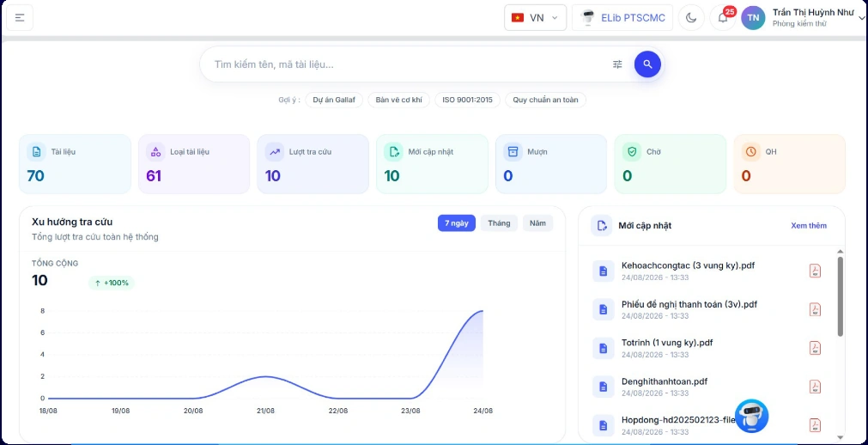Click PDF icon for Phiếu đề nghị thanh toán
868x445 pixels.
(x=815, y=309)
